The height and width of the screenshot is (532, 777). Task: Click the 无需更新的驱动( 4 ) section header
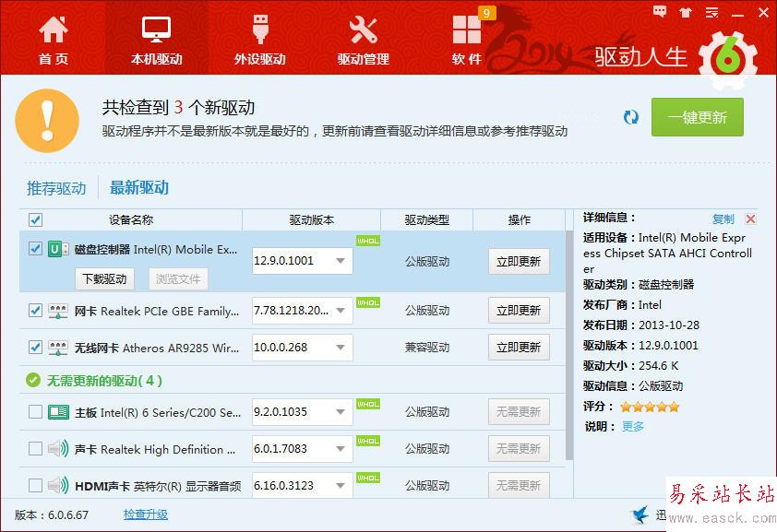pos(104,381)
